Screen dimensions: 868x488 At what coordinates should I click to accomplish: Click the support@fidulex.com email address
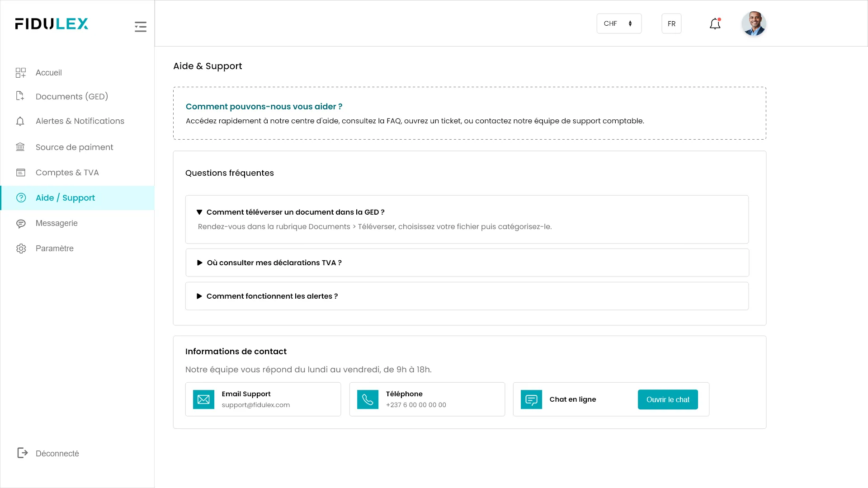coord(255,405)
